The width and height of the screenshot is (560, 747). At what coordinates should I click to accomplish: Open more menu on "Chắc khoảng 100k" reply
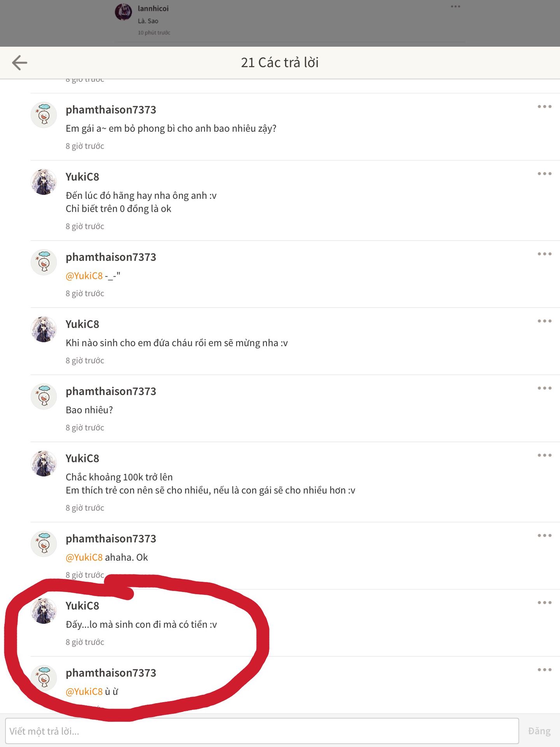click(x=544, y=455)
